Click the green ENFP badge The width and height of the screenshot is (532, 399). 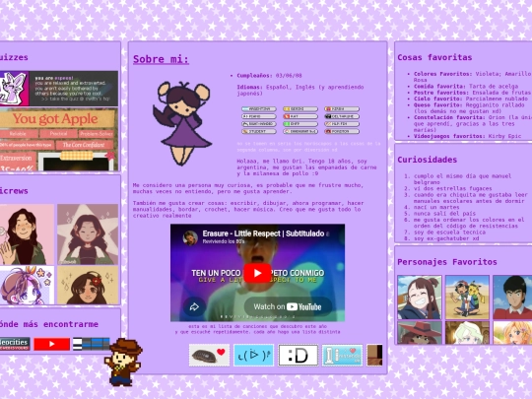(x=300, y=124)
